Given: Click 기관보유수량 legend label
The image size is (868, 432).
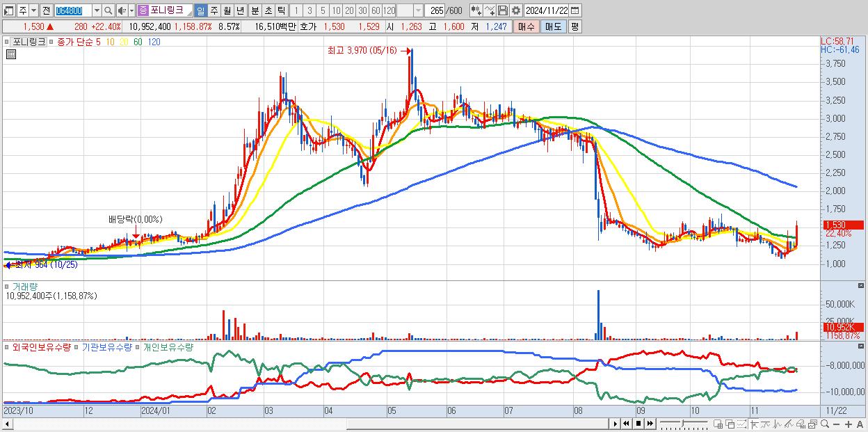Looking at the screenshot, I should click(106, 346).
